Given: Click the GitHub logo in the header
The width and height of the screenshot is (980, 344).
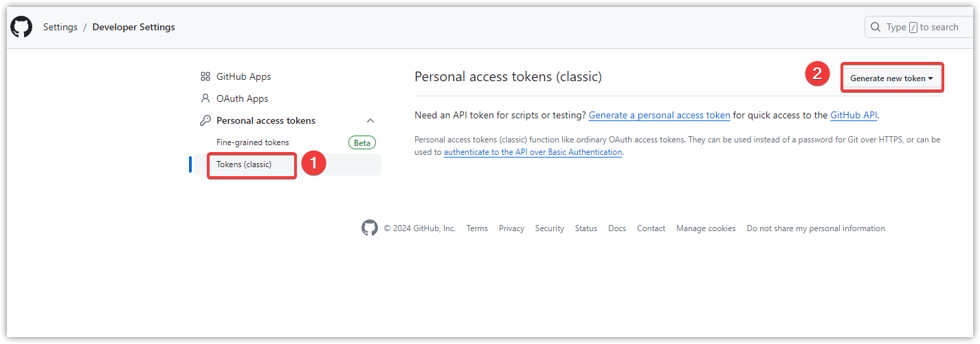Looking at the screenshot, I should (x=21, y=27).
